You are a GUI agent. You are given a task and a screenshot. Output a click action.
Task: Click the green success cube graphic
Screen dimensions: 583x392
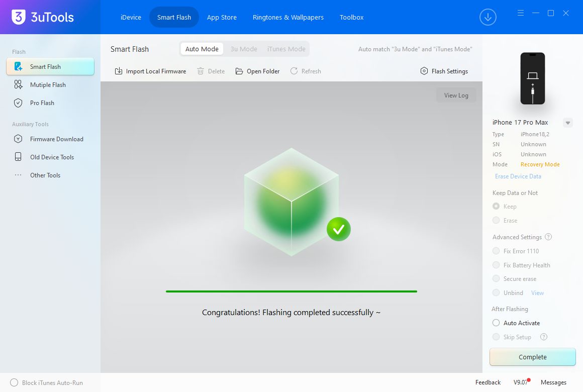click(x=291, y=202)
